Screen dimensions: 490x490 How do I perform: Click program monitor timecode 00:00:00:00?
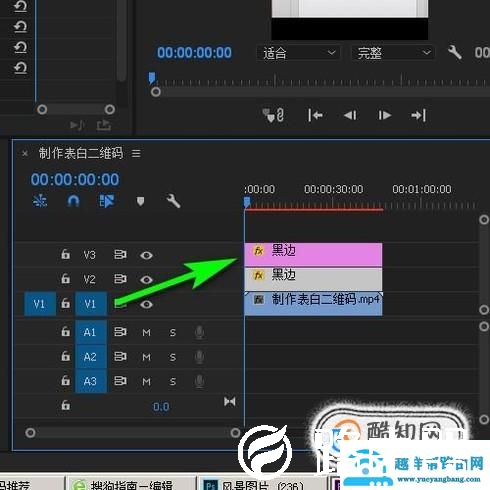(194, 53)
